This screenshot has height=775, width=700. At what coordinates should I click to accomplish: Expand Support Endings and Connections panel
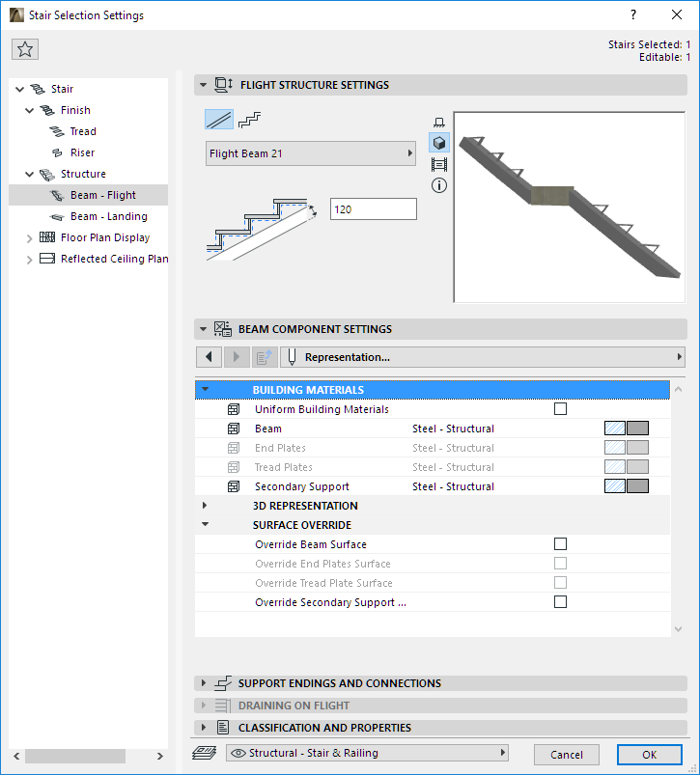203,683
